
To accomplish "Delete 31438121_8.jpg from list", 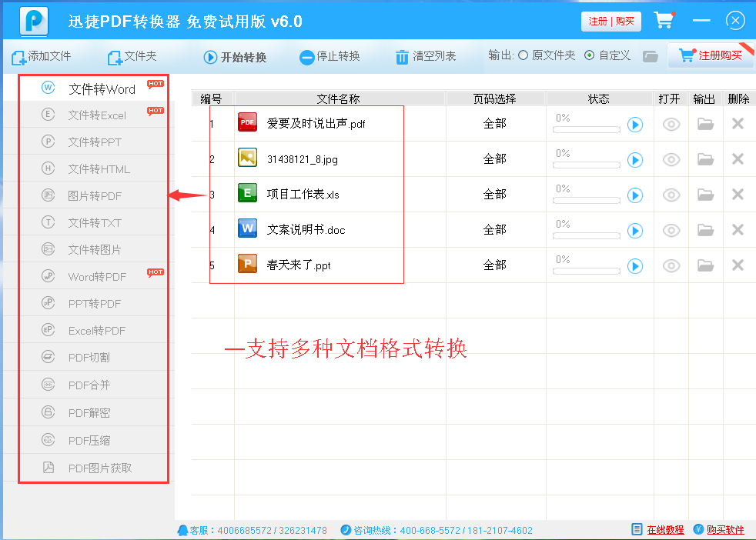I will [x=738, y=159].
